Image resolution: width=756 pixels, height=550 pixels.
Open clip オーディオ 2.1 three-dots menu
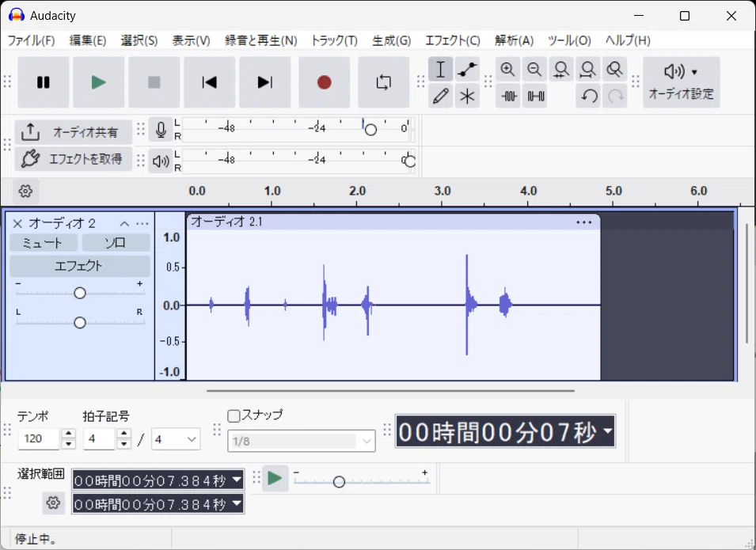(x=584, y=222)
